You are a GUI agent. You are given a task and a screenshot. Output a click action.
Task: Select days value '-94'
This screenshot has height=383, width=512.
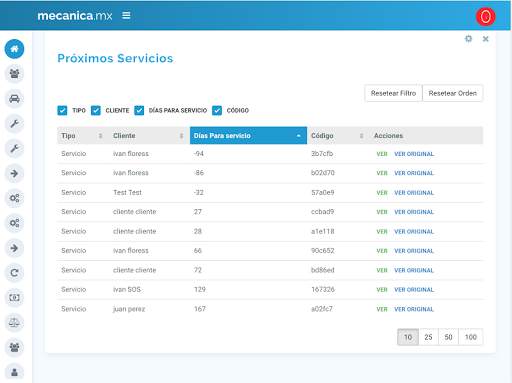[x=199, y=154]
